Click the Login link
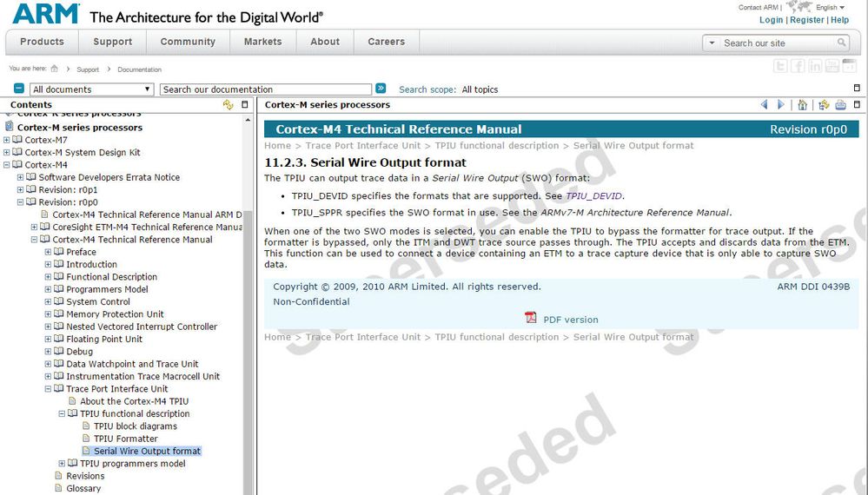 coord(772,20)
